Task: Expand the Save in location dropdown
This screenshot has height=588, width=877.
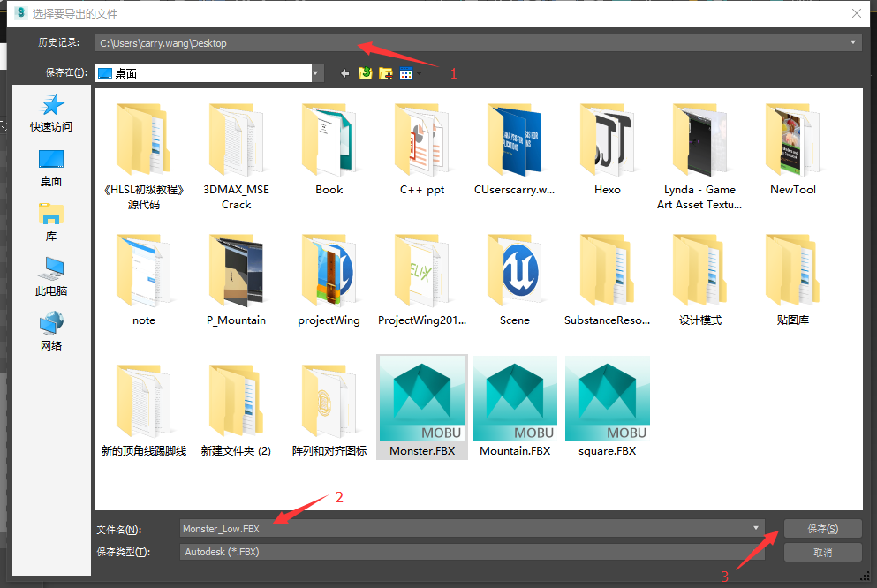Action: pos(316,74)
